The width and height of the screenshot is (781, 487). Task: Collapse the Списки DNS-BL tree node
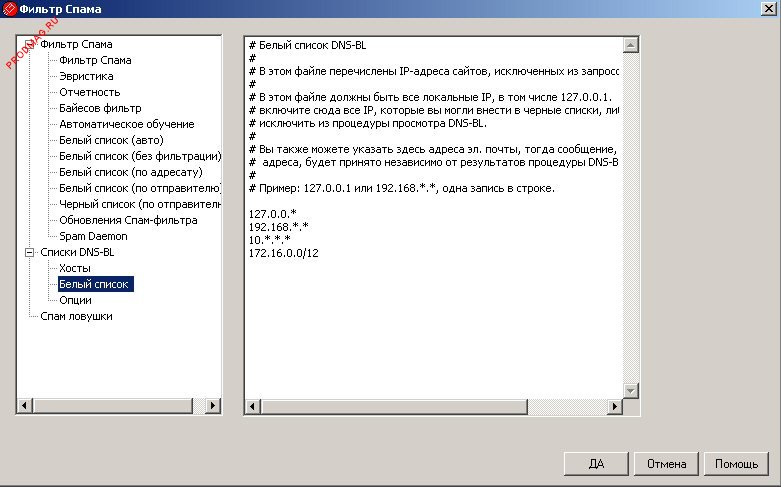(29, 253)
